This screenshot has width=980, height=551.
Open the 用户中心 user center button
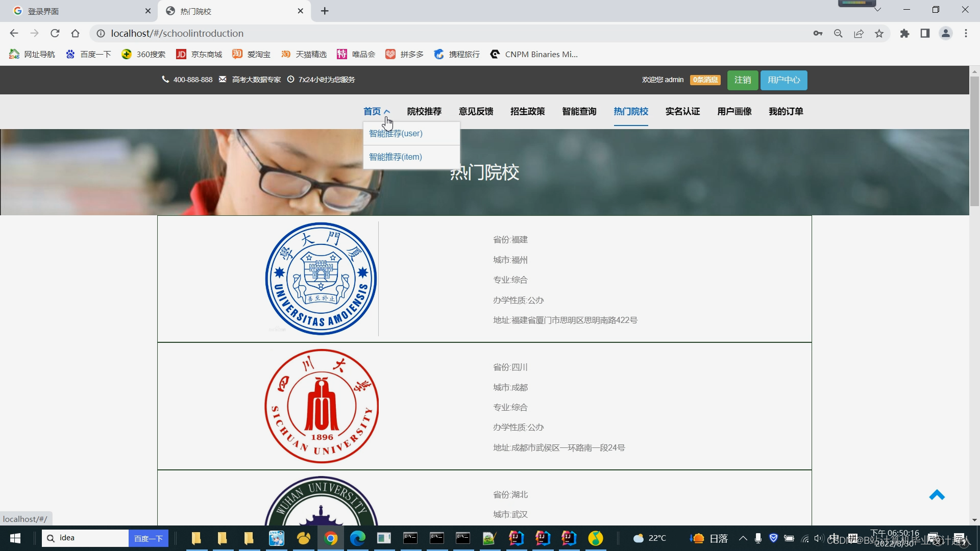pyautogui.click(x=783, y=80)
